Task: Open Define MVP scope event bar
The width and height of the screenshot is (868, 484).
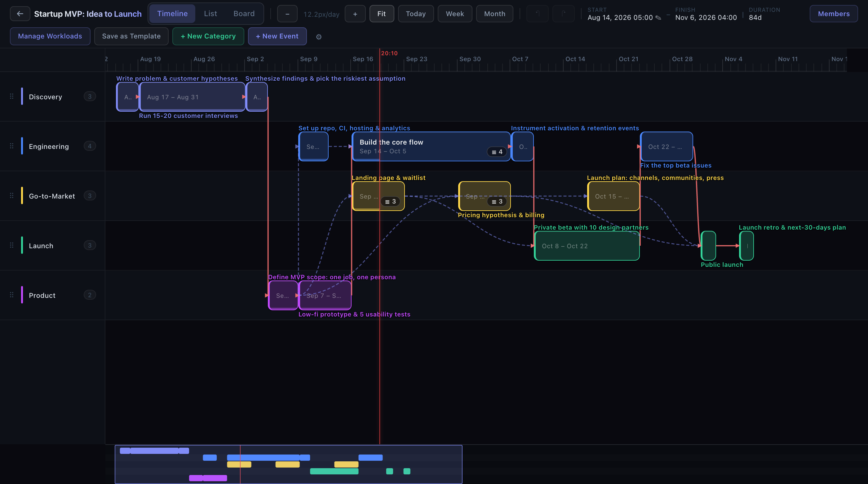Action: coord(283,295)
